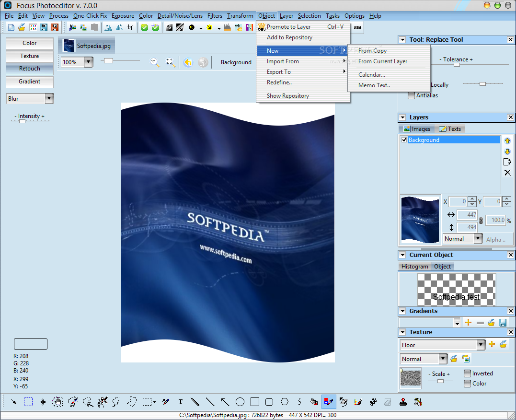Select the move cross-arrows tool
Viewport: 516px width, 420px height.
click(x=43, y=402)
